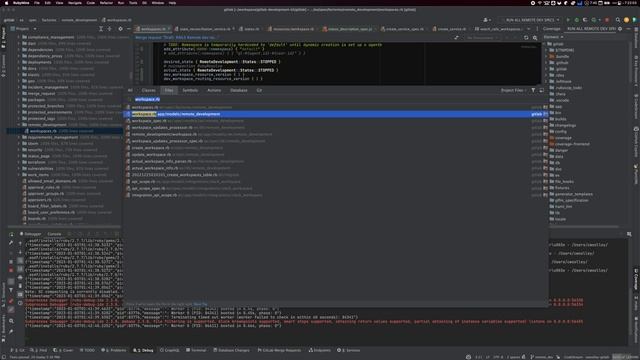Expand the dependencies folder
The height and width of the screenshot is (360, 640).
coord(19,50)
